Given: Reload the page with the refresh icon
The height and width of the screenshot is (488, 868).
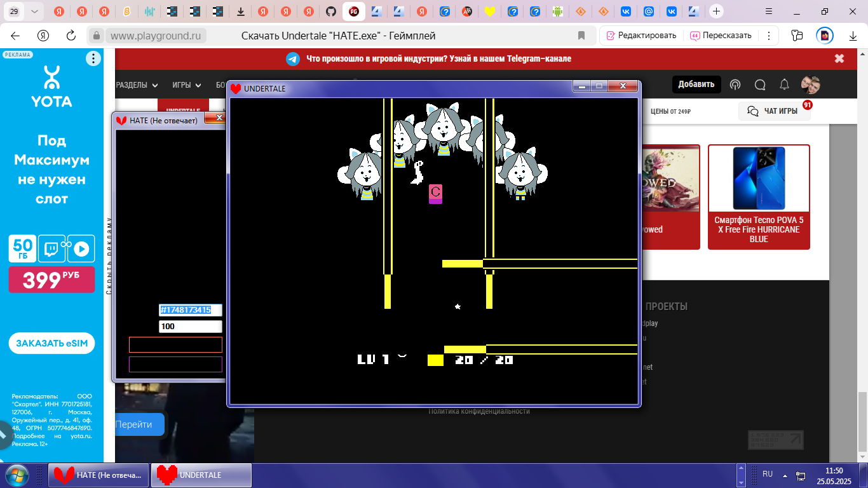Looking at the screenshot, I should click(71, 36).
